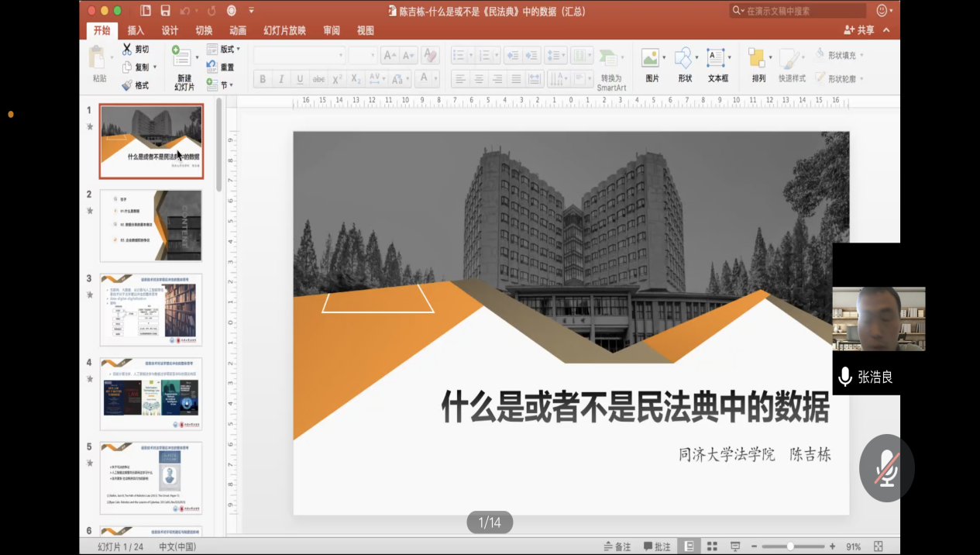Select slide 3 thumbnail in panel
Screen dimensions: 980x555
pos(151,309)
